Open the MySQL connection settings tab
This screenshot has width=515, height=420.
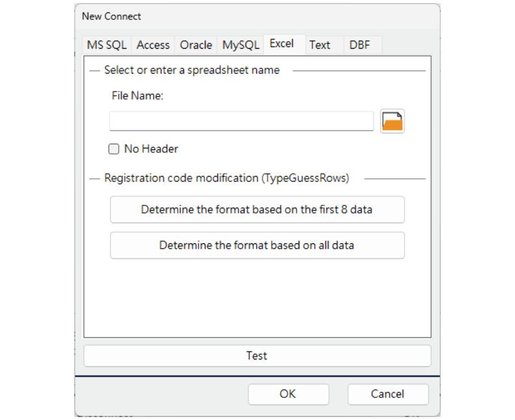240,45
